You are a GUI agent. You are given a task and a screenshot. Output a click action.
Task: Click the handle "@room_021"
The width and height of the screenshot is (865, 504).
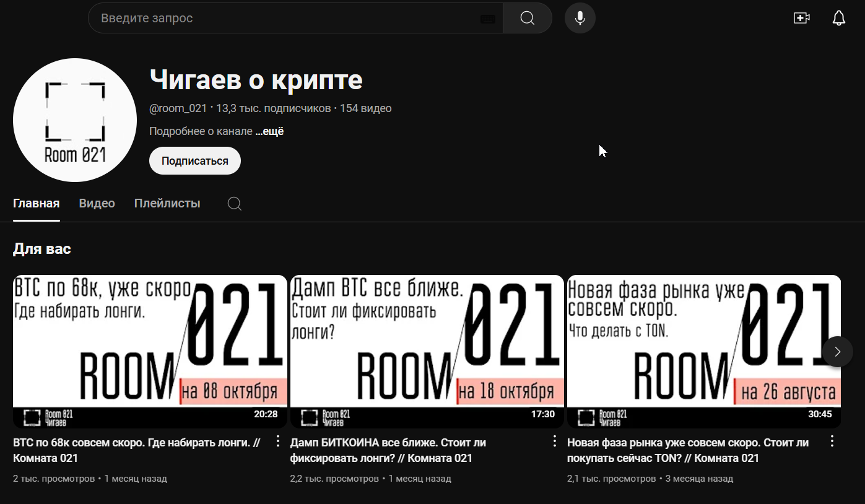[178, 108]
